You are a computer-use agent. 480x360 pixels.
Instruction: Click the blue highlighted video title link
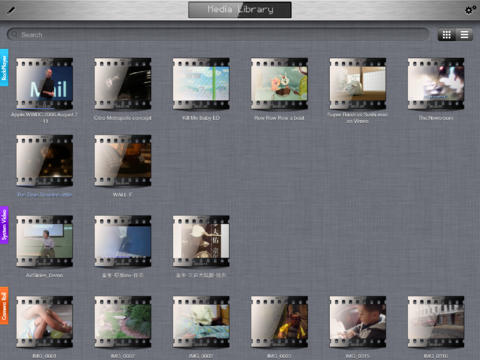[x=45, y=194]
